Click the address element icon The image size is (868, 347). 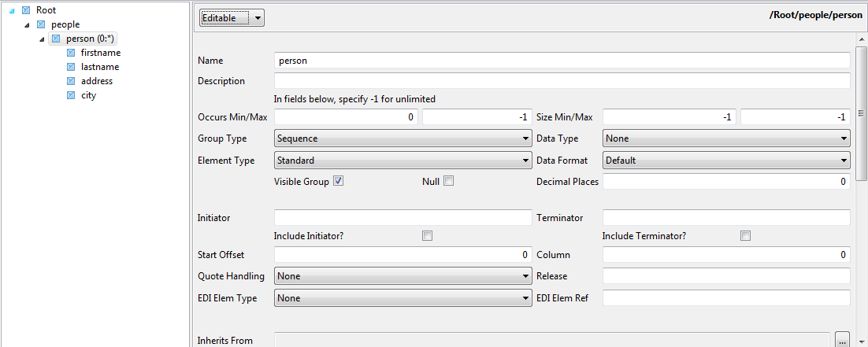coord(71,81)
